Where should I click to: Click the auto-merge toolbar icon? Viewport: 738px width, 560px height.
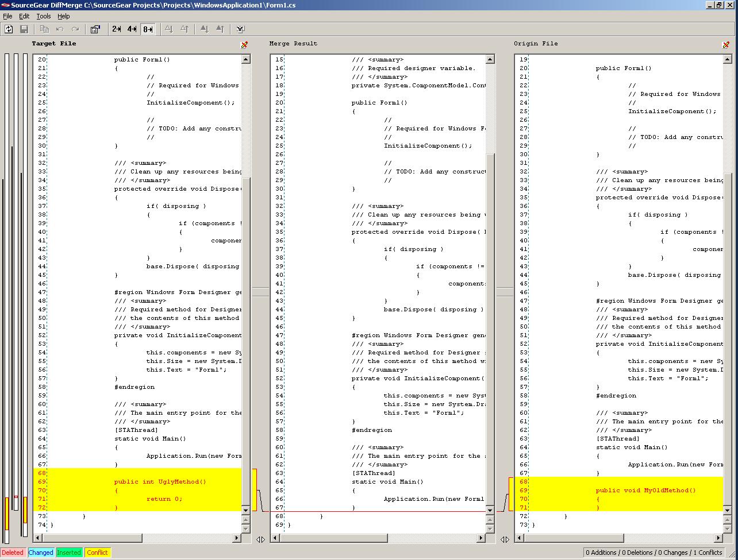[x=240, y=29]
